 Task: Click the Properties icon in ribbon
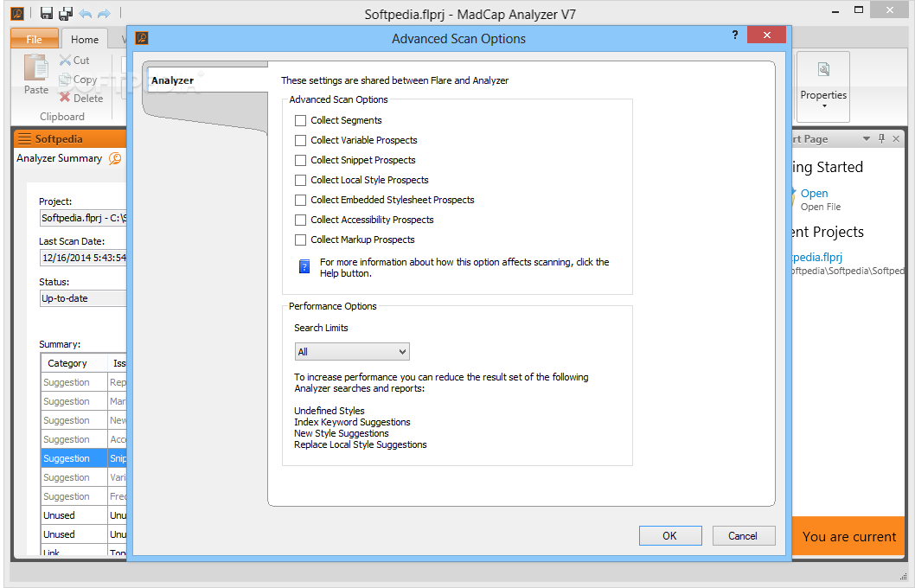823,70
